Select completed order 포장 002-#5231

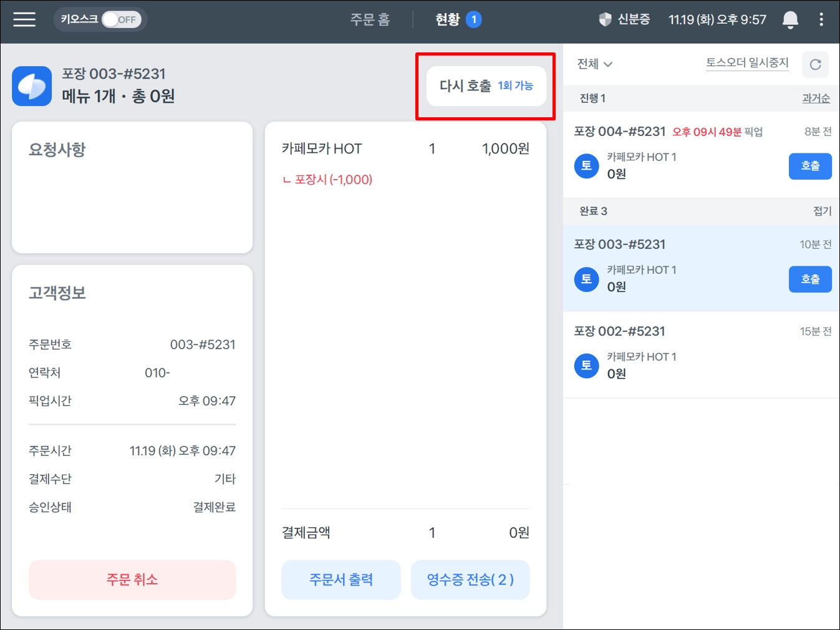(x=702, y=354)
